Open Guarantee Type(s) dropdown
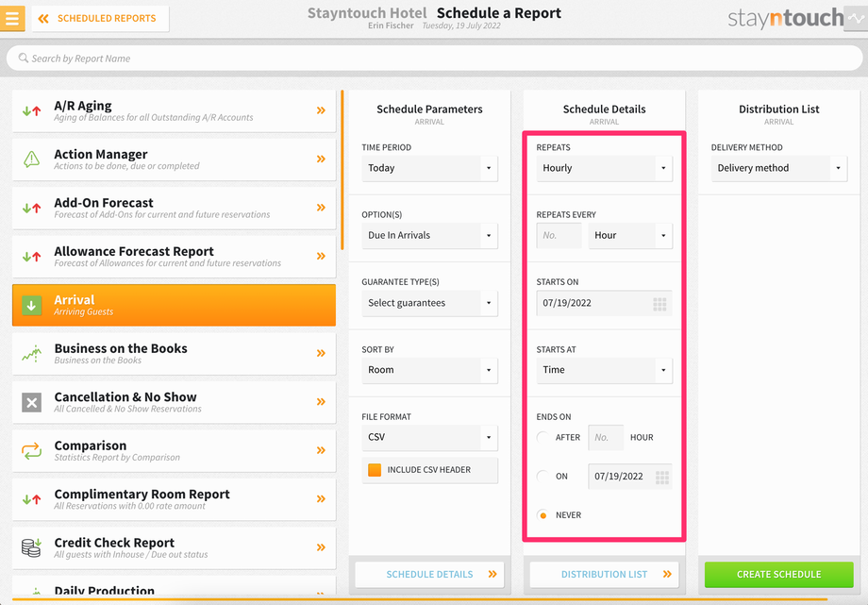868x605 pixels. [429, 303]
